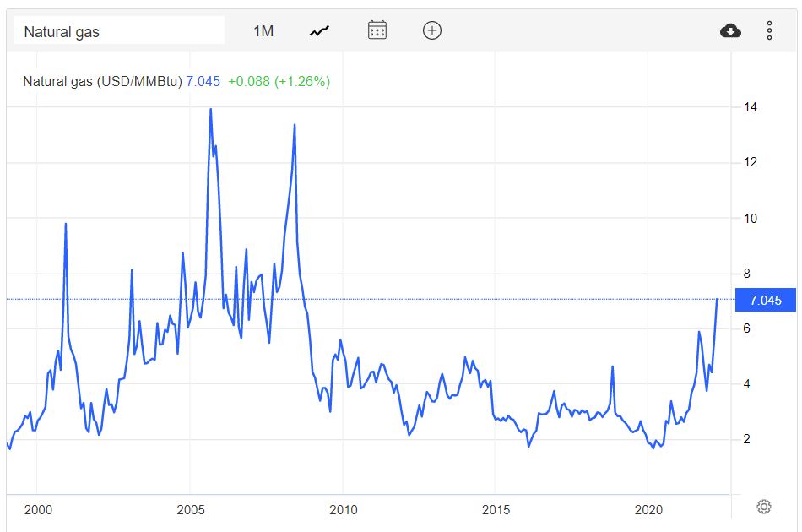Change the line chart type

[x=320, y=31]
